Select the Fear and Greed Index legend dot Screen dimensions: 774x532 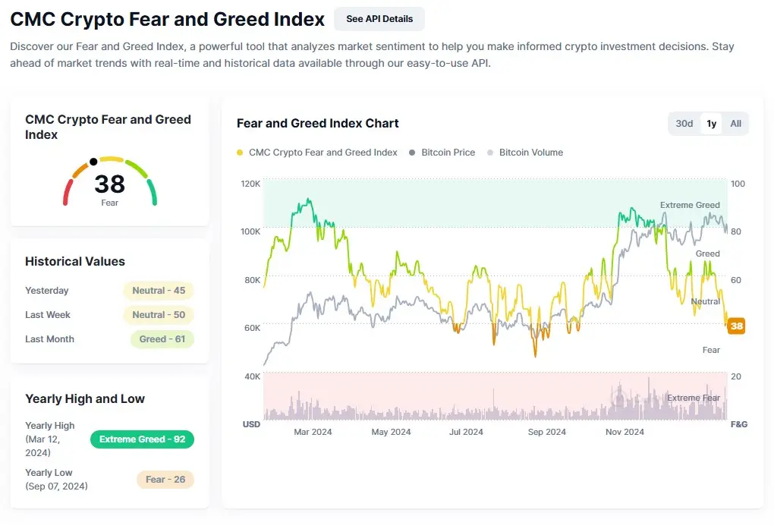tap(240, 152)
